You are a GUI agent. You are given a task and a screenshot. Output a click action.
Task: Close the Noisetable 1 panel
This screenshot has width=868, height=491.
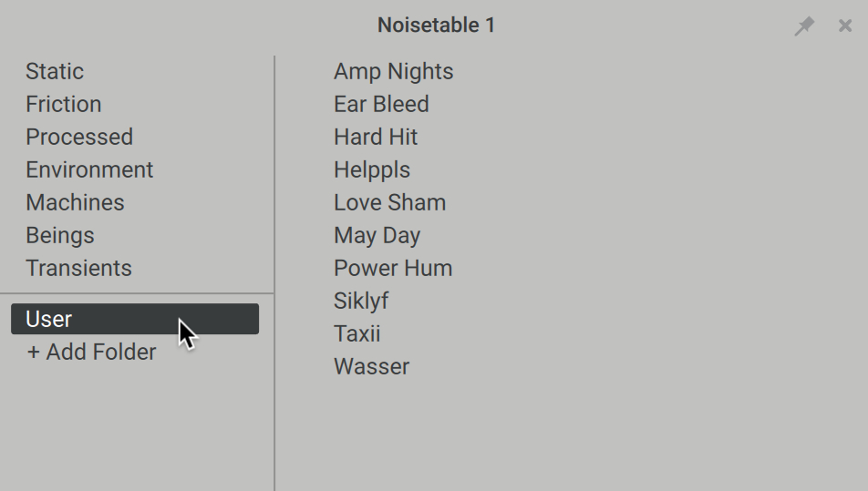click(x=845, y=26)
